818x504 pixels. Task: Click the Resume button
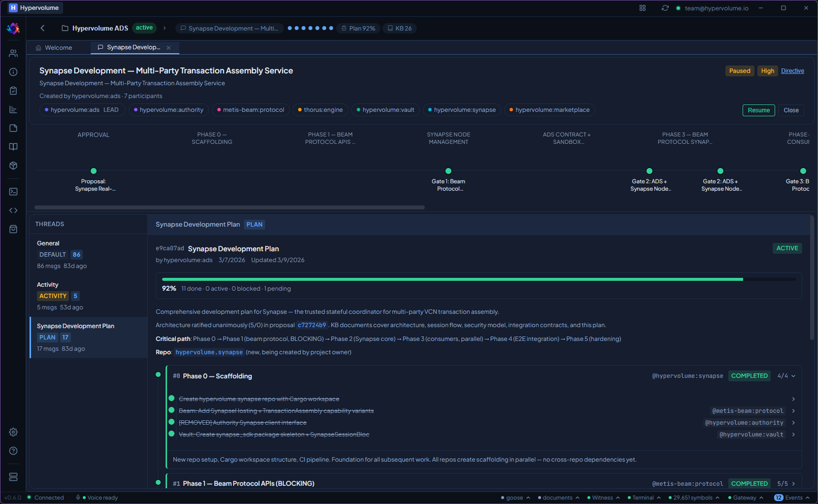click(758, 110)
